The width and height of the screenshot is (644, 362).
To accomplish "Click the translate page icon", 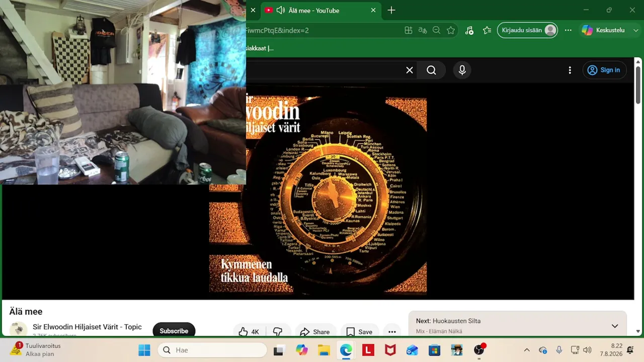I will point(423,30).
